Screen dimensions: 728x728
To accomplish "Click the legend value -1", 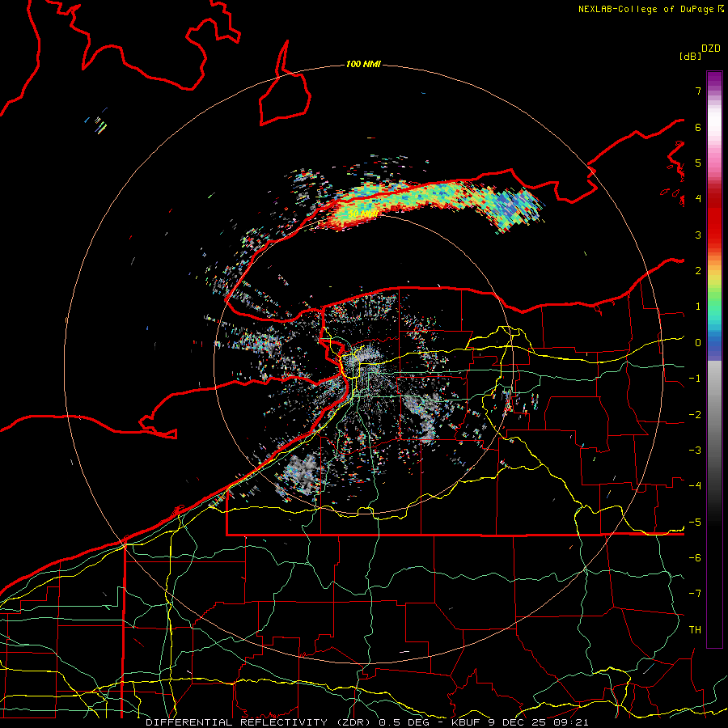I will coord(695,379).
